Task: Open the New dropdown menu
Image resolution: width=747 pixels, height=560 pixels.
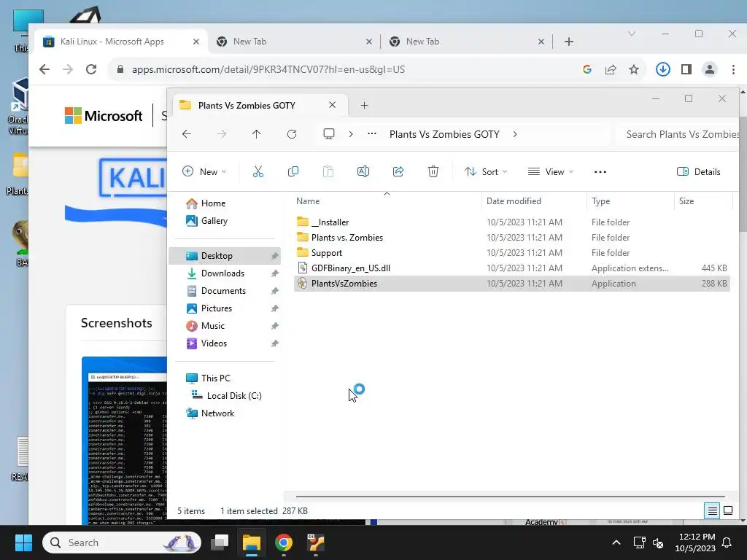Action: (204, 172)
